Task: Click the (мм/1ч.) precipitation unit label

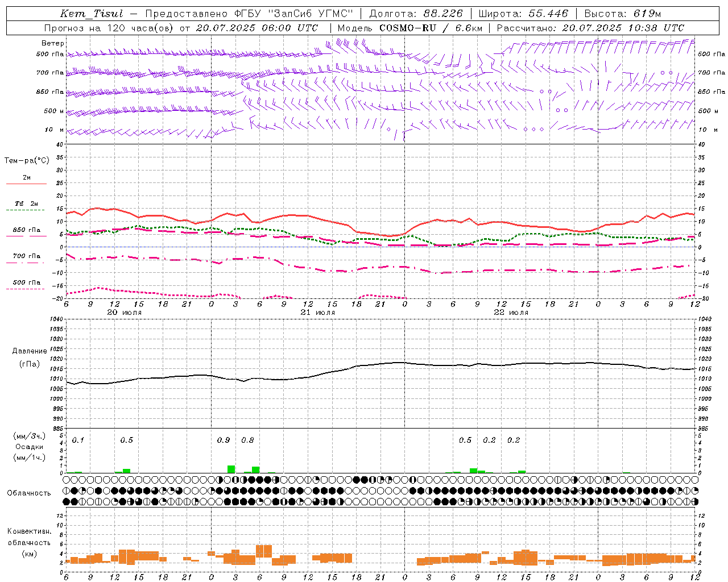Action: point(30,458)
